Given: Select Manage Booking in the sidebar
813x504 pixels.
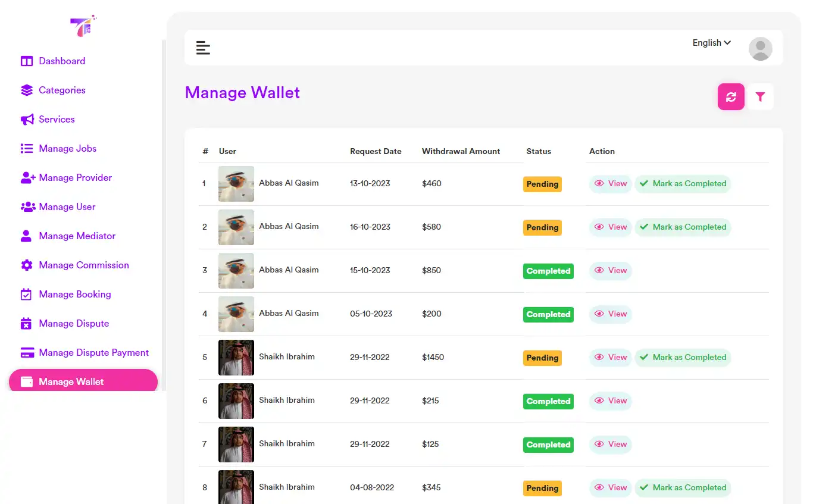Looking at the screenshot, I should pyautogui.click(x=75, y=294).
